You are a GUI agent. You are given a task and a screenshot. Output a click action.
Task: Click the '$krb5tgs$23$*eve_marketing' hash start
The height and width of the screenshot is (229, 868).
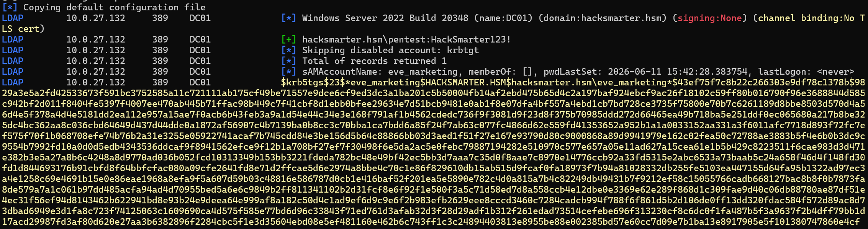350,82
